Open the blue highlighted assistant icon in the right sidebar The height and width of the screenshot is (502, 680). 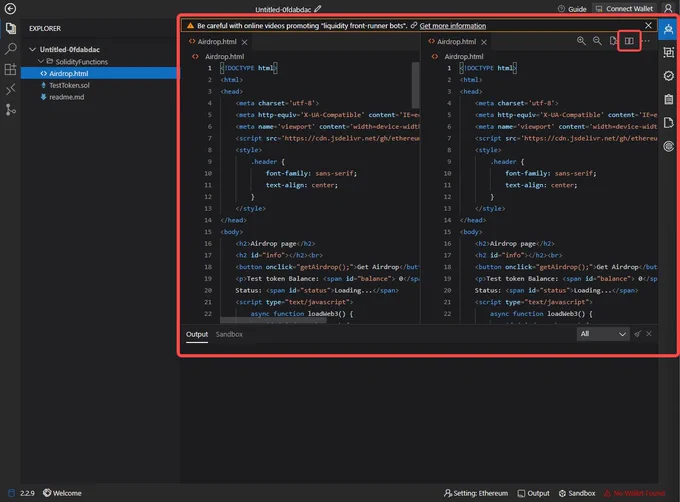[668, 29]
